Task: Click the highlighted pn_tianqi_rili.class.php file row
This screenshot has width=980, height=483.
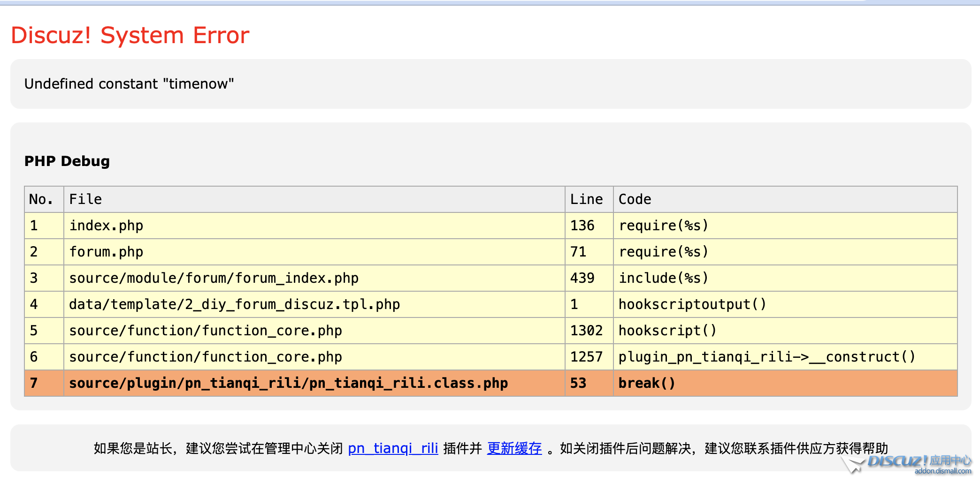Action: 288,383
